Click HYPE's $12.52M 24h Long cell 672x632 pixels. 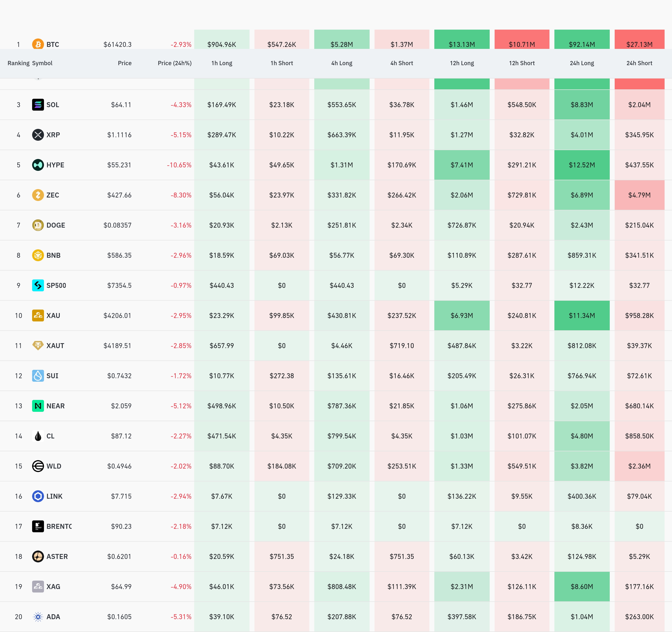pyautogui.click(x=582, y=165)
